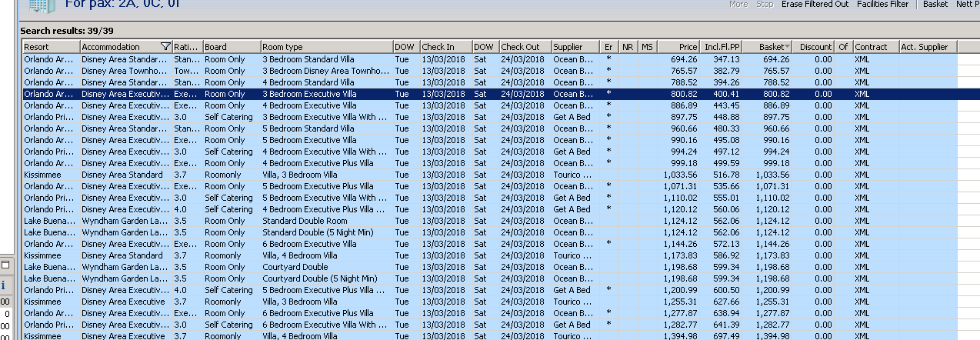Click the greyed More toolbar button
Screen dimensions: 980x340
coord(738,5)
